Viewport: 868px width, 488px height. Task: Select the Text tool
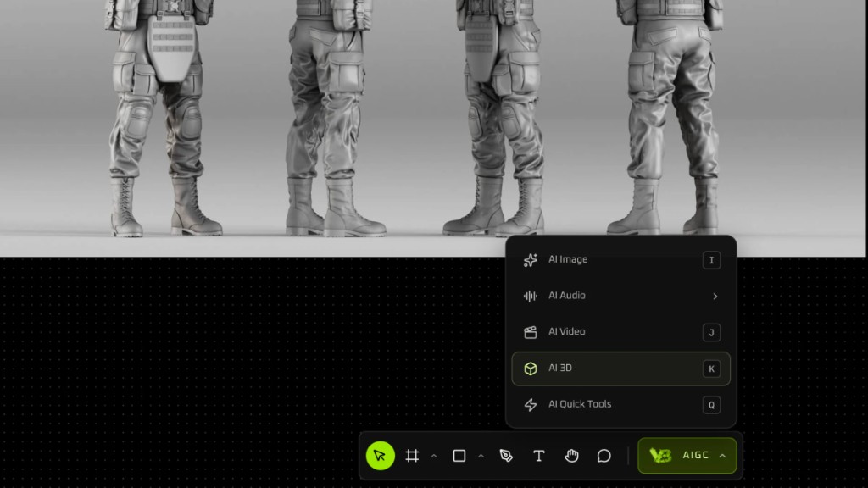538,455
